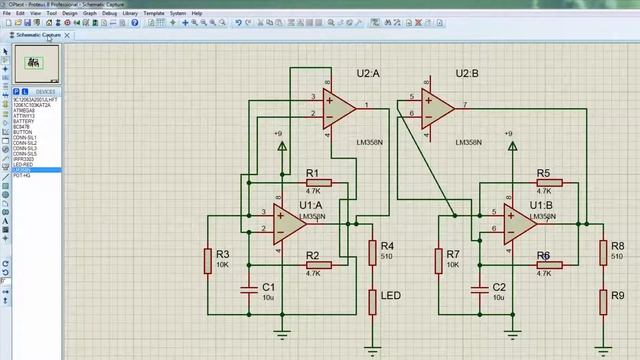Select BATTERY in the devices list

coord(24,121)
